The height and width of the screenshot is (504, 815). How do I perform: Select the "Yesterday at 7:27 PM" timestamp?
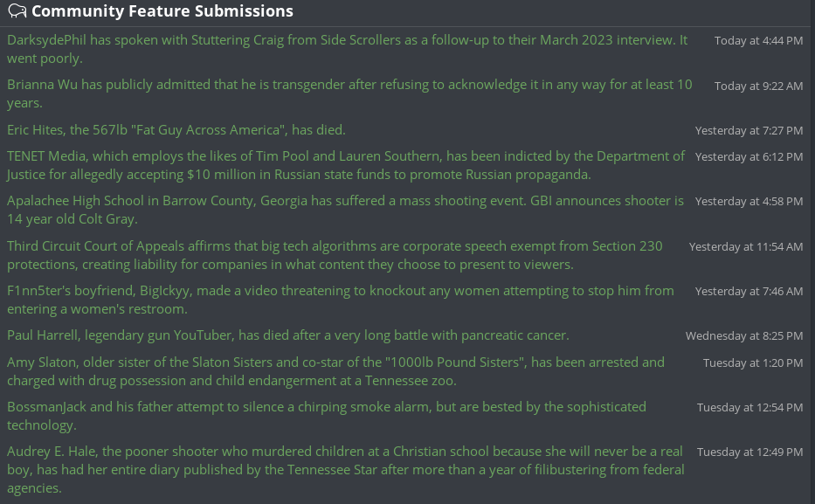pyautogui.click(x=749, y=131)
